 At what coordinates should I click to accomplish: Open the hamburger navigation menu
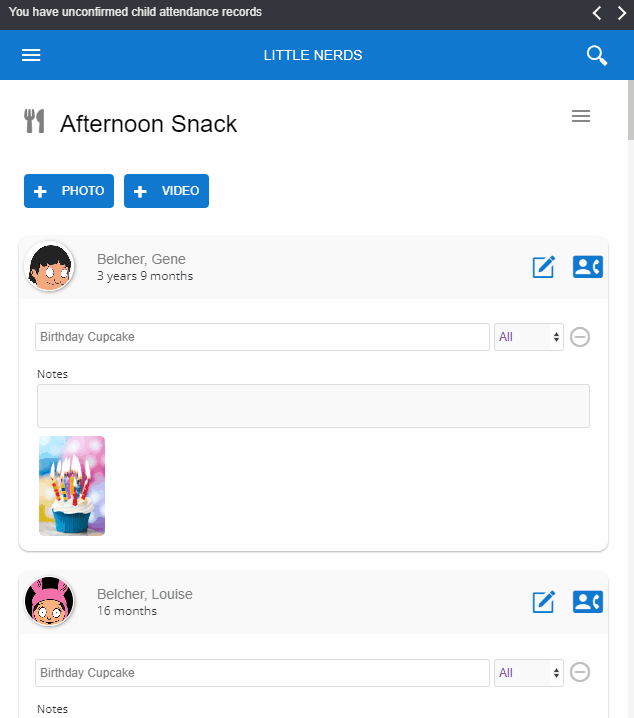(x=31, y=55)
